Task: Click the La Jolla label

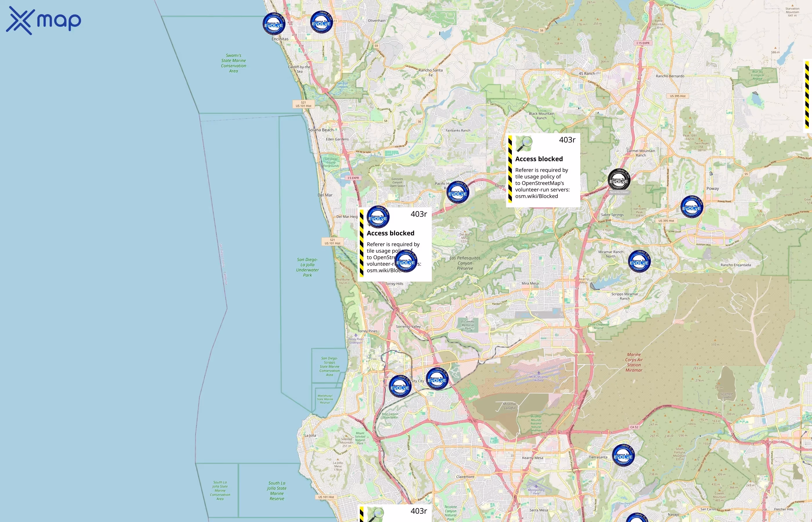Action: tap(310, 436)
